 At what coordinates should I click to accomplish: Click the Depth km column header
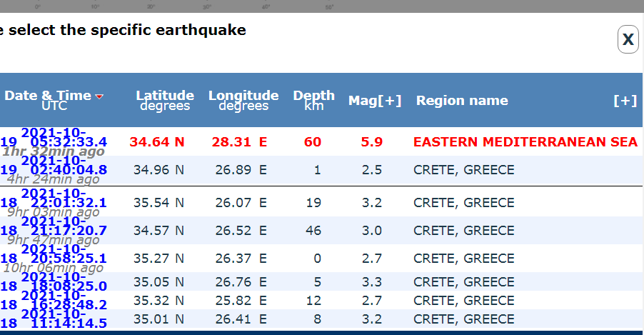coord(313,100)
